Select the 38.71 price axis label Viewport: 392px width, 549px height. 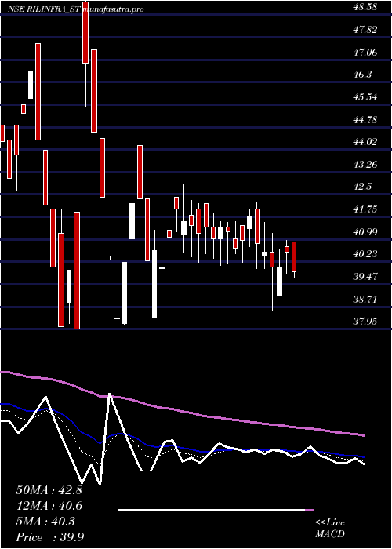click(365, 300)
